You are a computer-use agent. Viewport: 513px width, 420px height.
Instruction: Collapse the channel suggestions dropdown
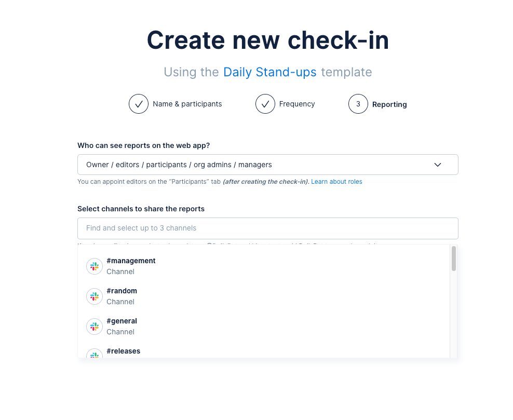[267, 228]
